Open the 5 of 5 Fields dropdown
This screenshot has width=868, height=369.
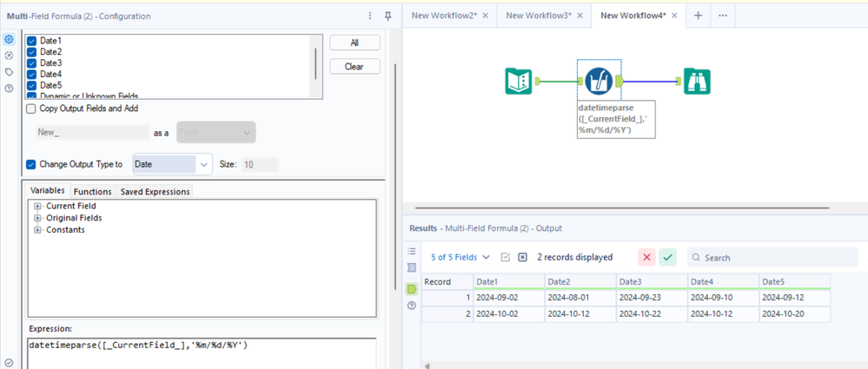point(461,257)
